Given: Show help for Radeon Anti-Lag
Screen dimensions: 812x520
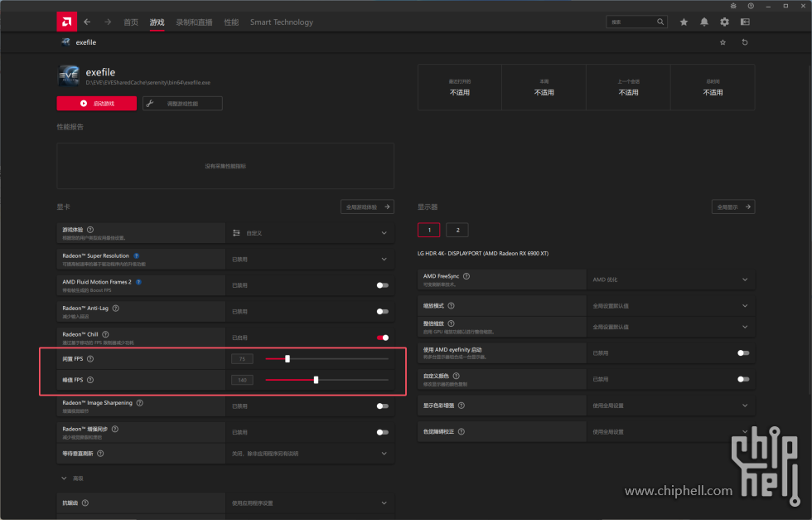Looking at the screenshot, I should (x=116, y=308).
